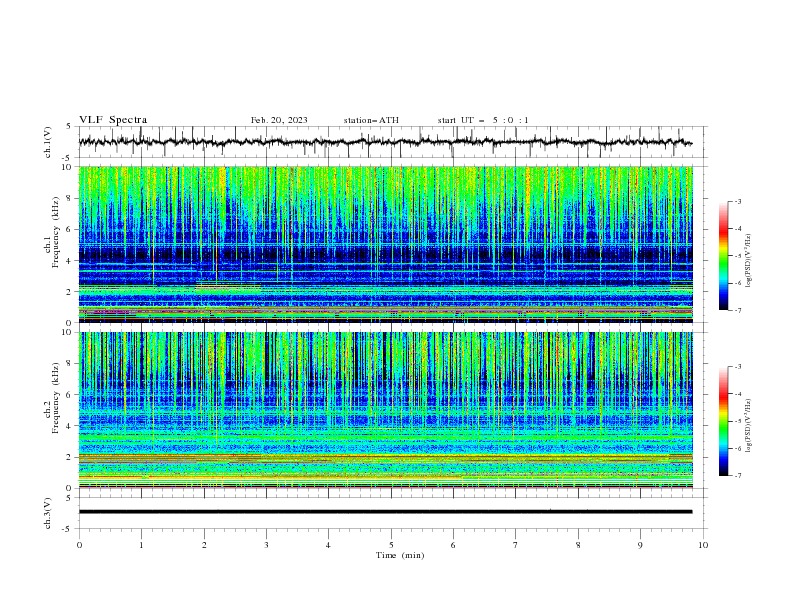Click the ch.2 spectrogram panel
The height and width of the screenshot is (612, 792).
385,410
